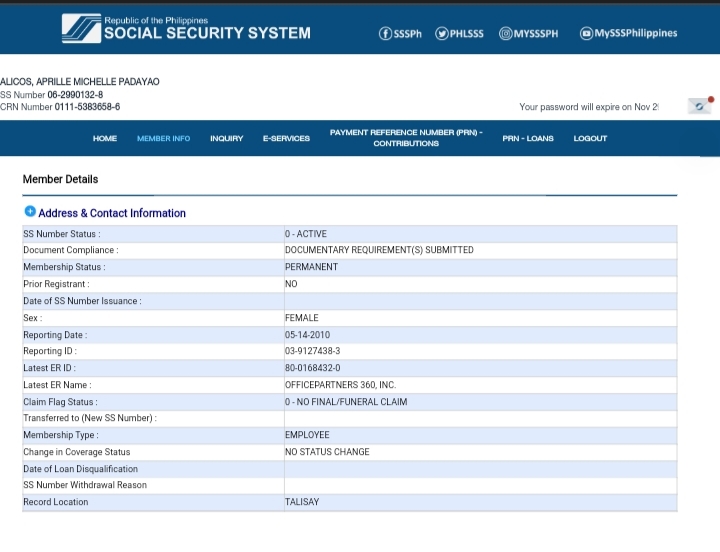This screenshot has height=552, width=720.
Task: Open the PHLSSS Twitter icon link
Action: pyautogui.click(x=442, y=33)
